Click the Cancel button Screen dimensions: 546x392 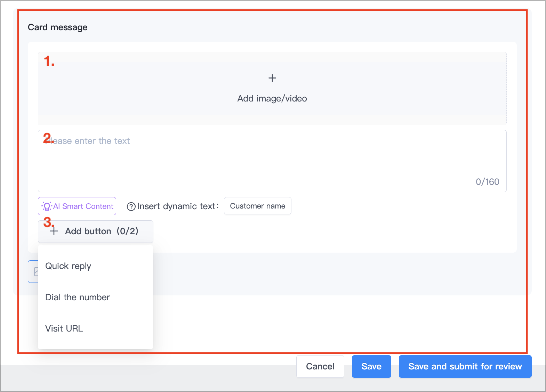tap(320, 366)
